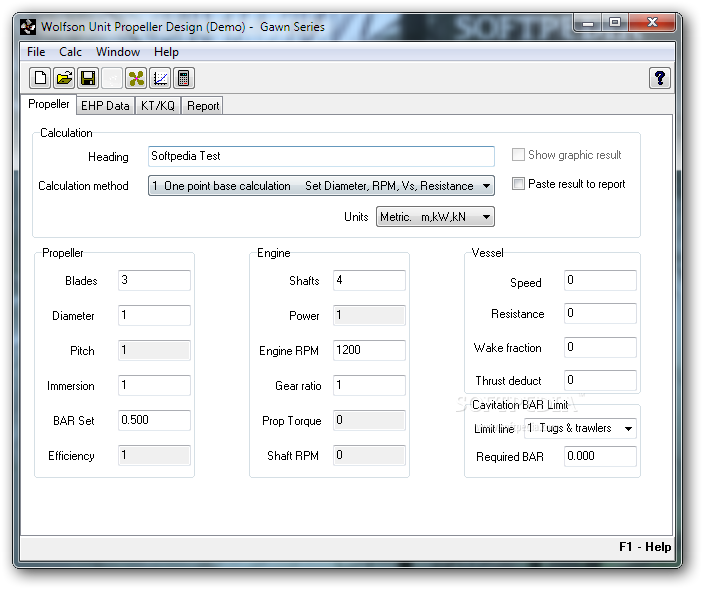The image size is (703, 589).
Task: Close the Propeller Design window
Action: (x=652, y=22)
